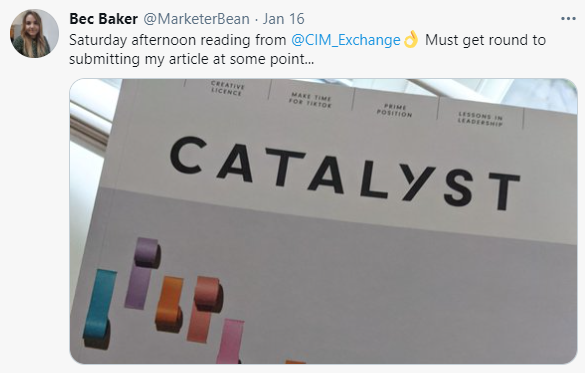Click Make Time For TikTok on cover

310,101
